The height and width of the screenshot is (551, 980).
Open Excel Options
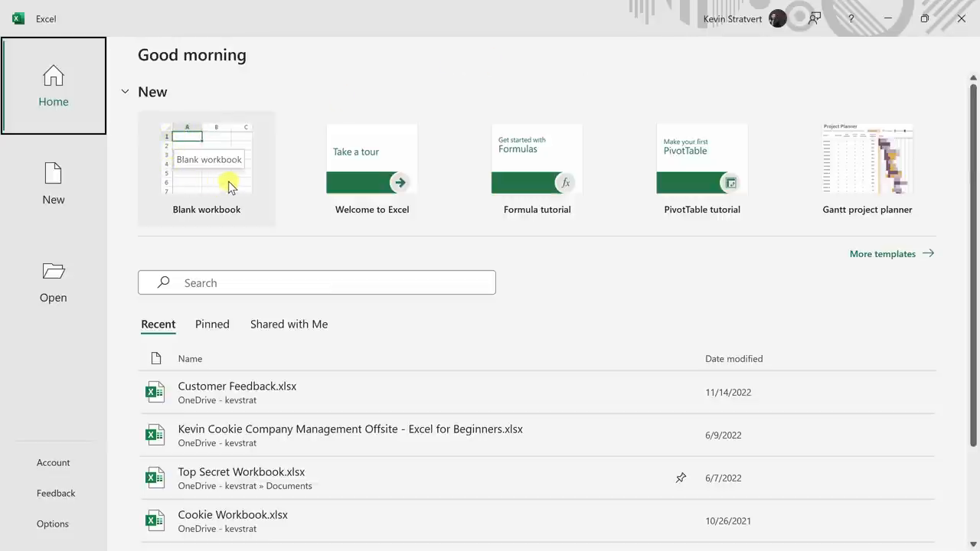53,523
